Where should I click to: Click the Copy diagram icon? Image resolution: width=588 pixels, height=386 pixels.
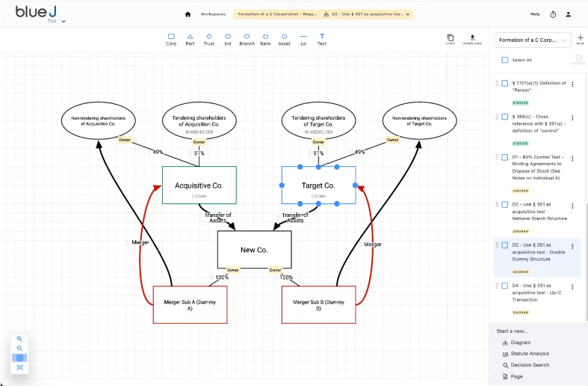pyautogui.click(x=451, y=39)
